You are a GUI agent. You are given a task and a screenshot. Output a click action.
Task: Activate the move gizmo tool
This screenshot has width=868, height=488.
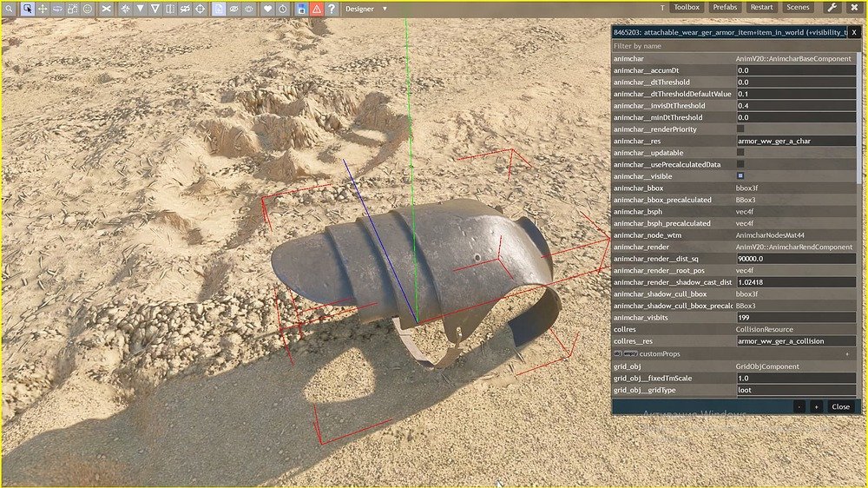click(x=43, y=9)
